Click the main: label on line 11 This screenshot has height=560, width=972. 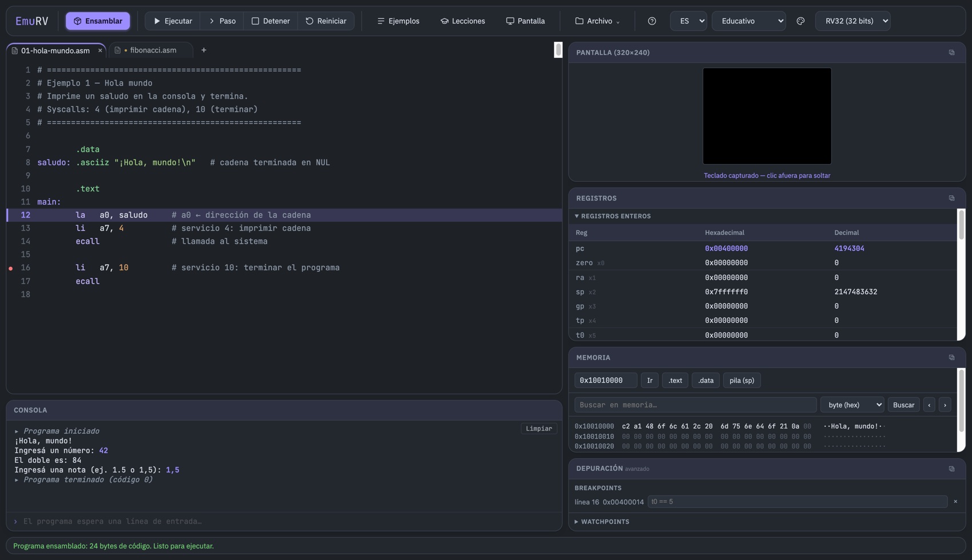point(49,202)
